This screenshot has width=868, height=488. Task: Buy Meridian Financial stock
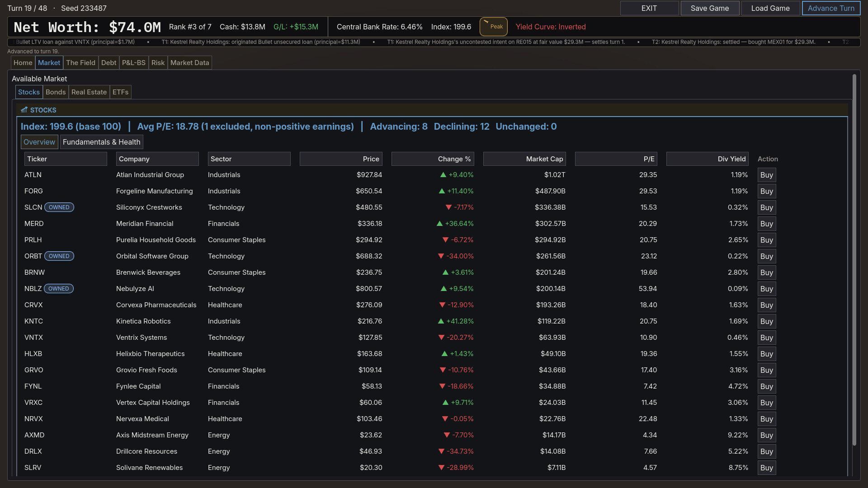pyautogui.click(x=766, y=224)
